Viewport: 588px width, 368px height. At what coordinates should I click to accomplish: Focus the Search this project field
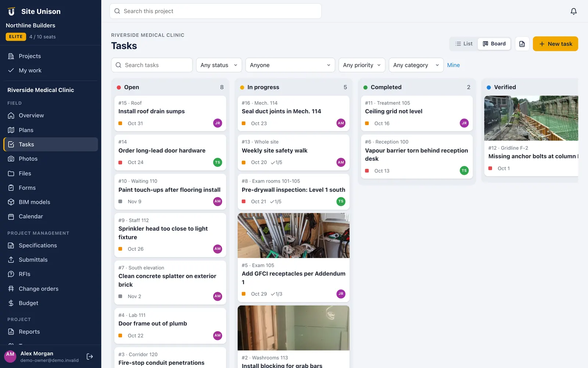215,11
